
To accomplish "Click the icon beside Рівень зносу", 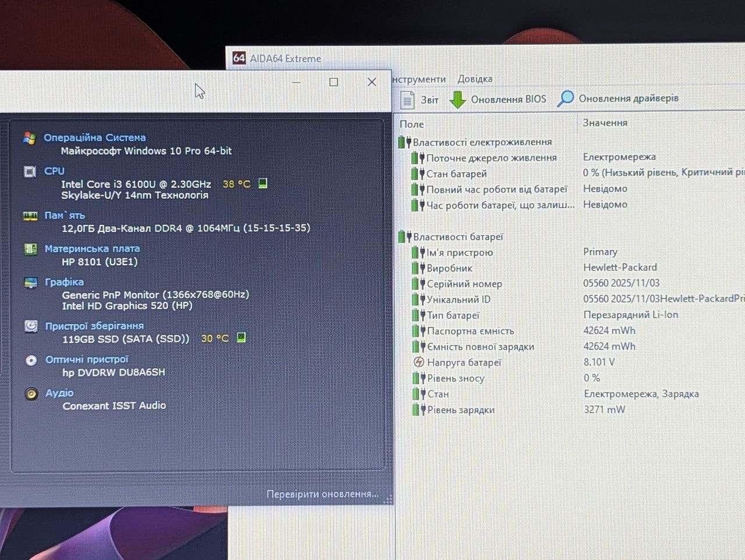I will 419,378.
